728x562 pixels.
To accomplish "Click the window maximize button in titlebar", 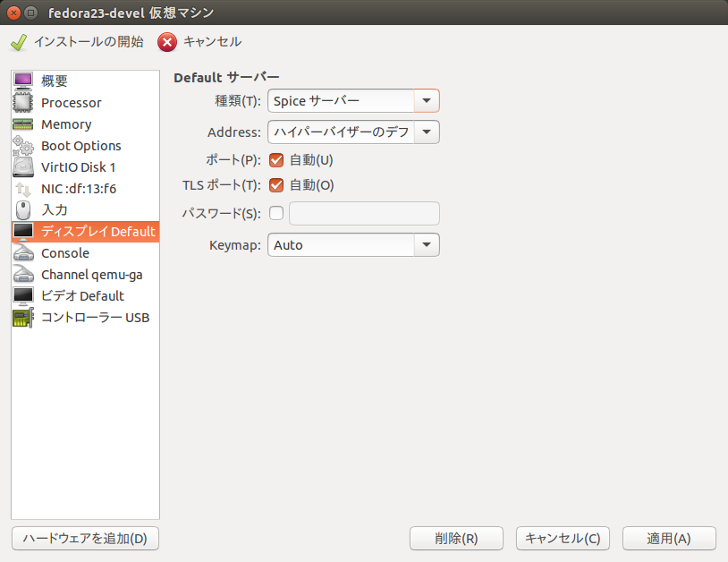I will tap(30, 13).
